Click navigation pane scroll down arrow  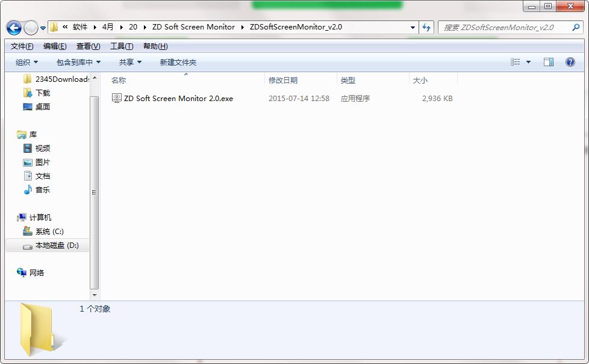[x=95, y=295]
